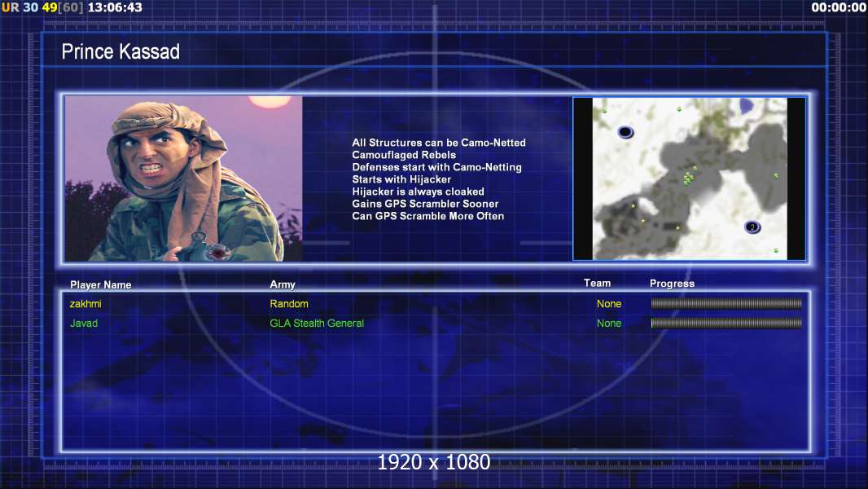Click zakhmi's team value None
This screenshot has width=868, height=489.
click(609, 303)
